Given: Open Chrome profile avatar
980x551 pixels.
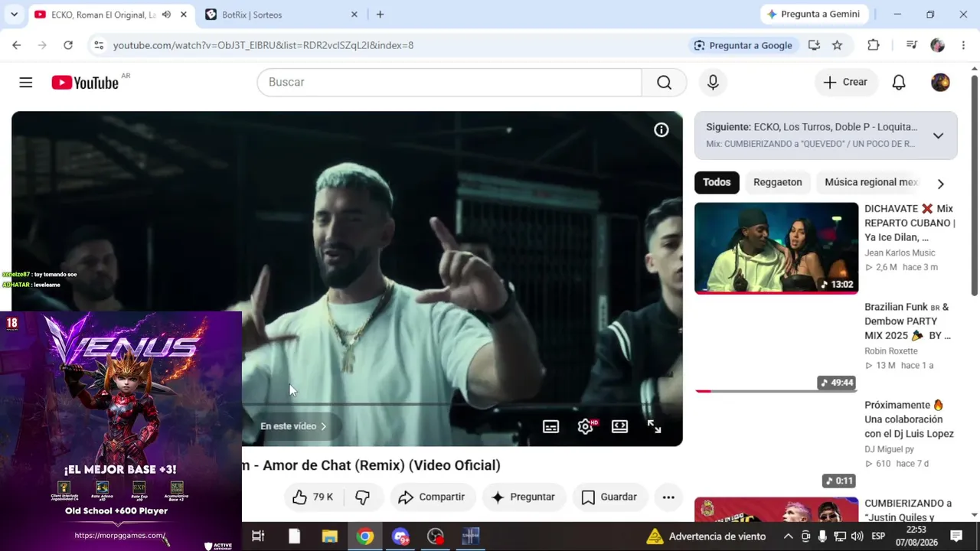Looking at the screenshot, I should [938, 45].
